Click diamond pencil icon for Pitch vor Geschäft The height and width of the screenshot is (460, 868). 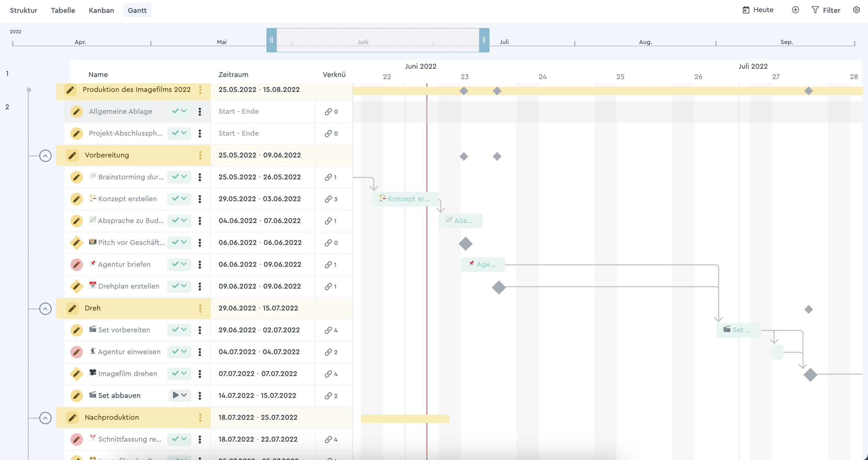(77, 243)
